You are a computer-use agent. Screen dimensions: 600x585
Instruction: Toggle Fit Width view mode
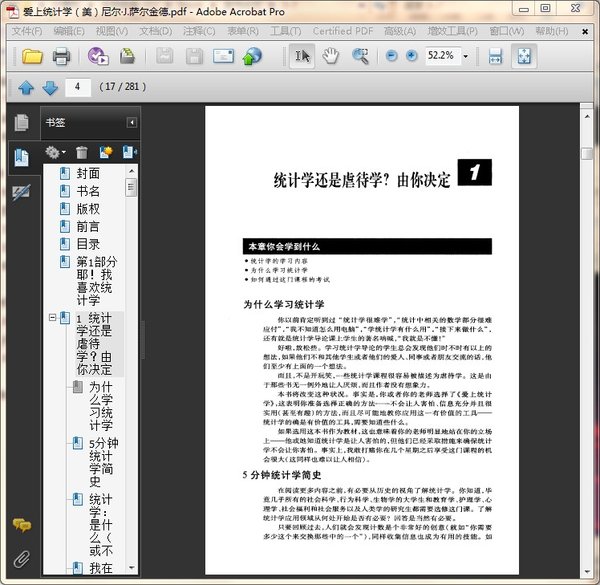495,56
